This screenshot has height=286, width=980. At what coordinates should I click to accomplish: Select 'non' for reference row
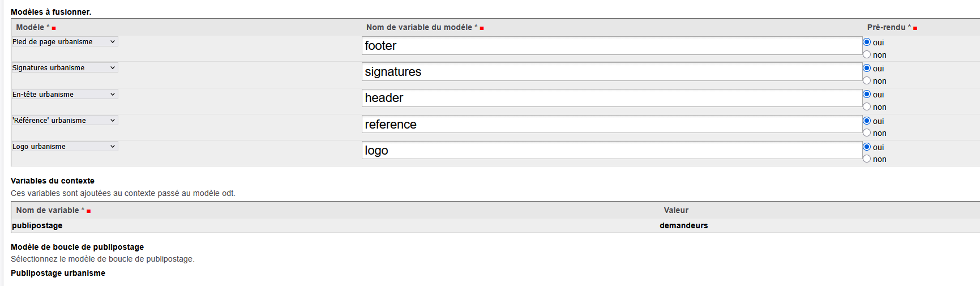click(x=867, y=133)
